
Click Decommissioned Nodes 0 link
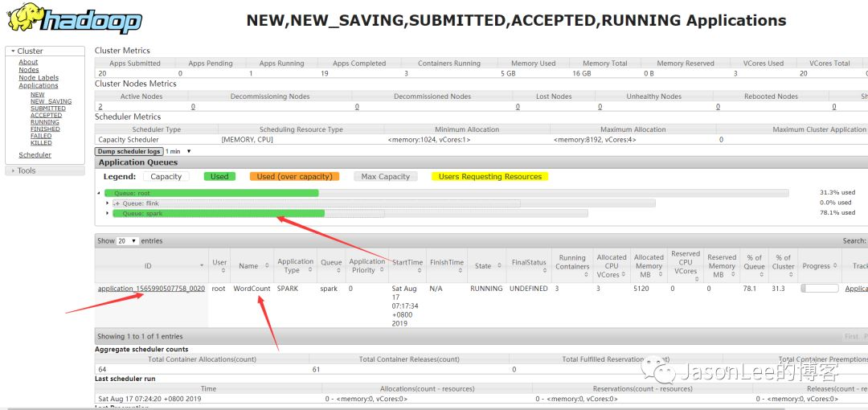[x=357, y=107]
